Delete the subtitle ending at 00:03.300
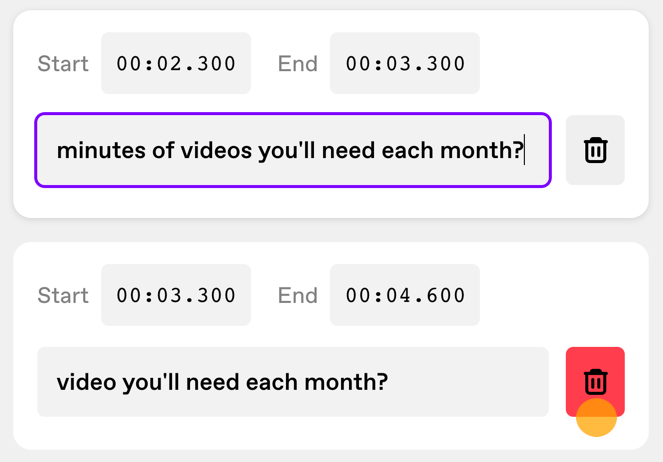Viewport: 663px width, 462px height. point(595,150)
